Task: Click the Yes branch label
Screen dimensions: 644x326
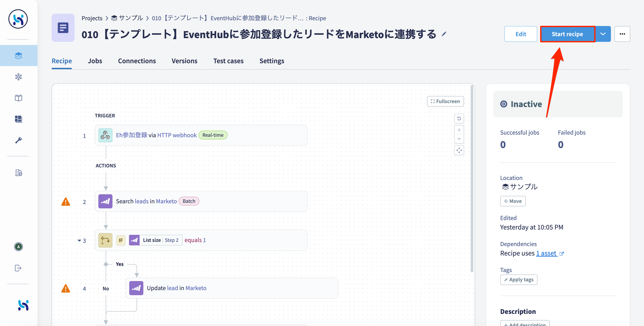Action: tap(120, 264)
